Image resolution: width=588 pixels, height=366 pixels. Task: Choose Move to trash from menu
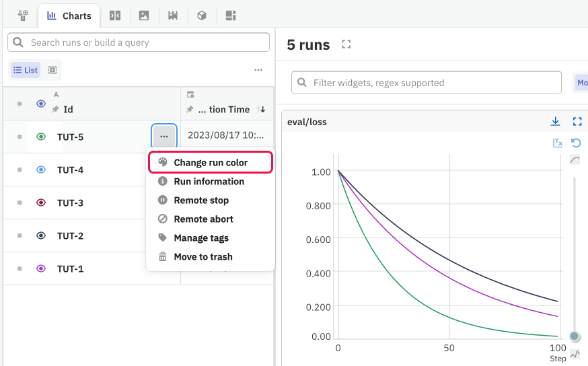point(203,256)
